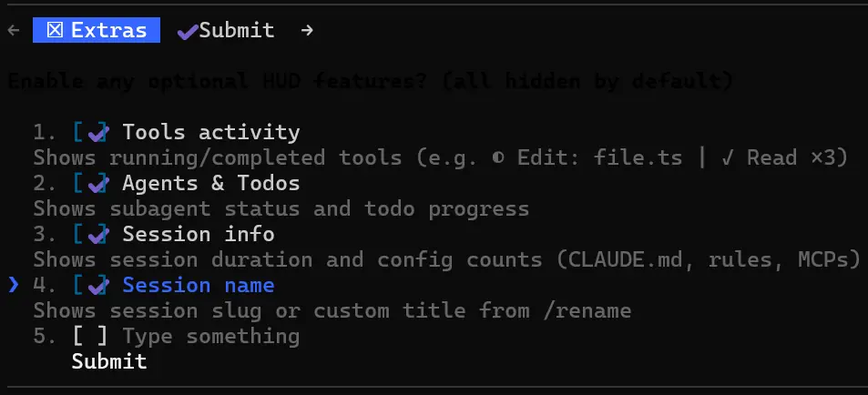Click the left arrow navigation icon
868x395 pixels.
pyautogui.click(x=13, y=30)
